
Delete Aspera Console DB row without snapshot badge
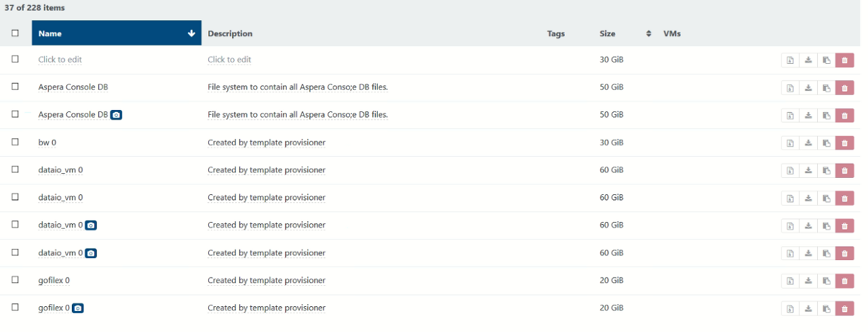coord(844,88)
